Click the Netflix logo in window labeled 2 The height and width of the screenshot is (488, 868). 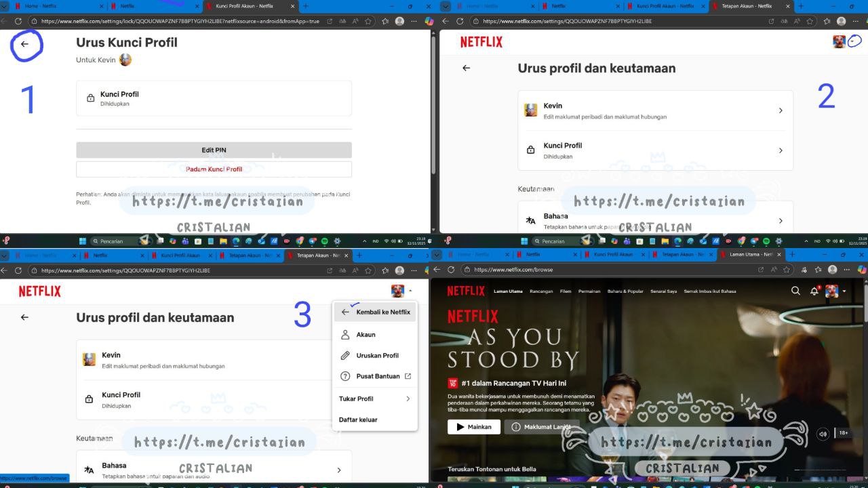[x=481, y=42]
